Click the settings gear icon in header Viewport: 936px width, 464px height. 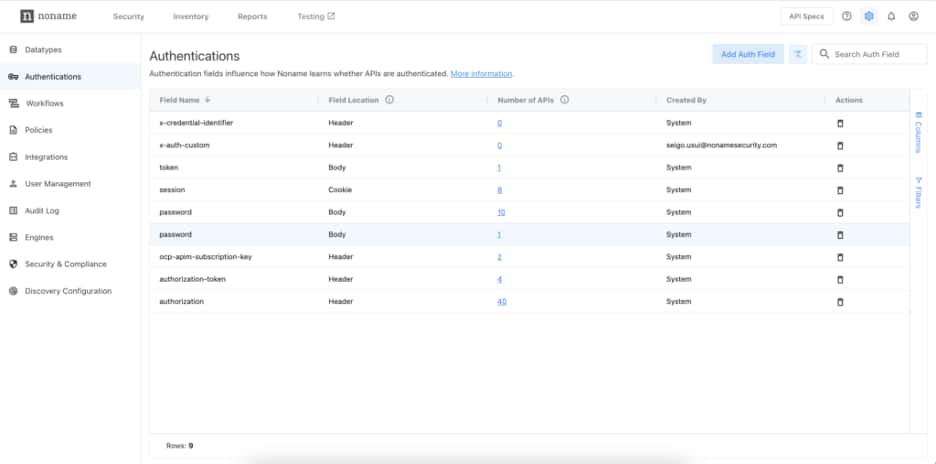coord(869,16)
